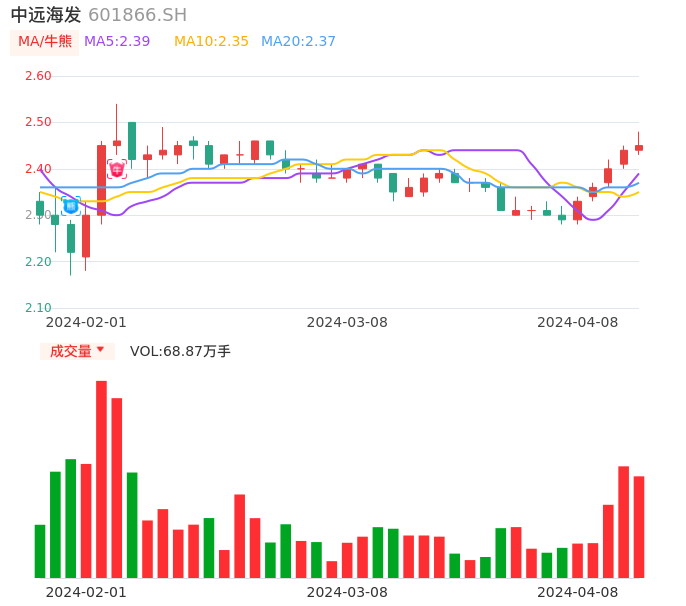Select the MA/牛熊 indicator tag
Viewport: 686px width, 606px height.
pos(45,41)
